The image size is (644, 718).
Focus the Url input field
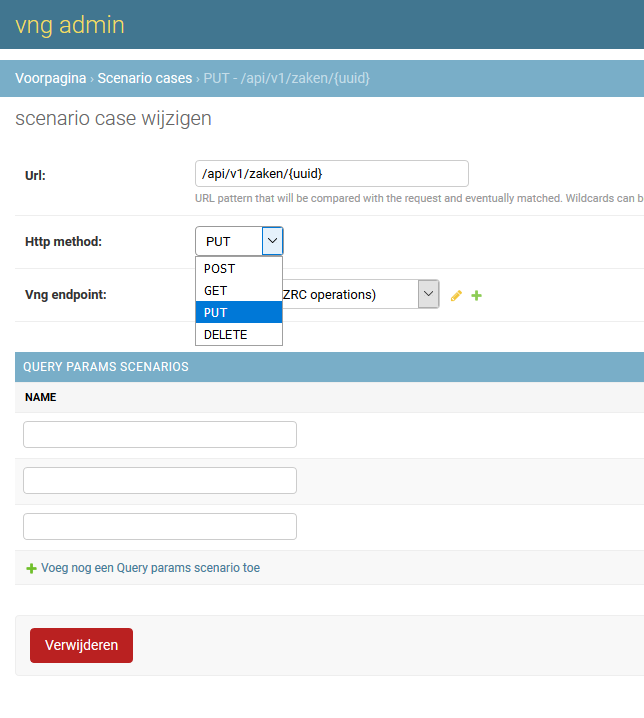click(332, 174)
